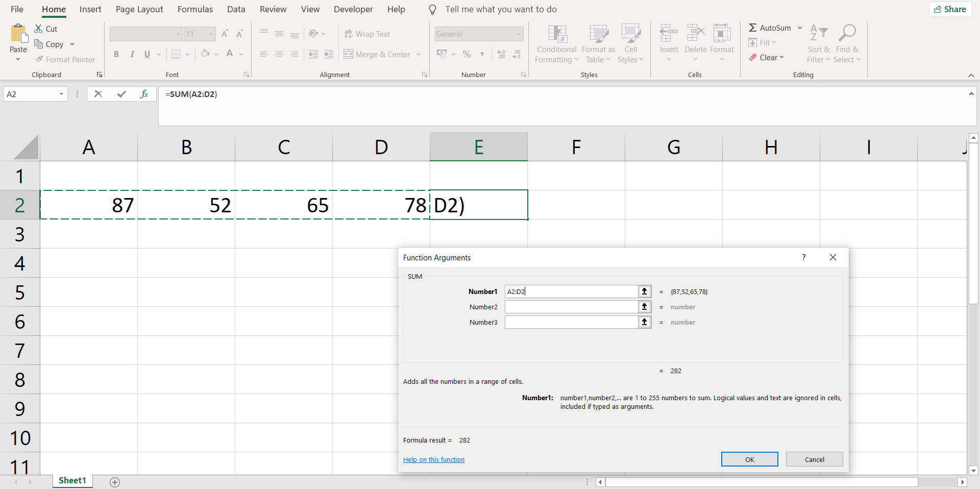Toggle Align Left in the ribbon
Screen dimensions: 980x489
[x=263, y=54]
